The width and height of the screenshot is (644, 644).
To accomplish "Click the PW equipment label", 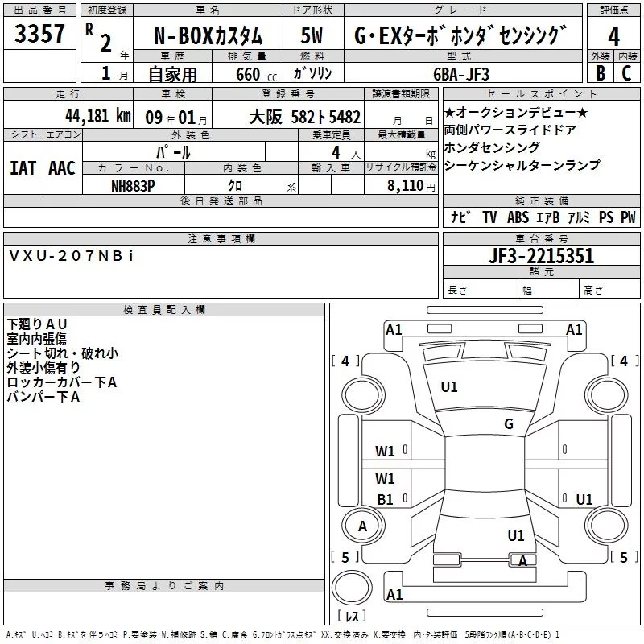I will tap(628, 217).
